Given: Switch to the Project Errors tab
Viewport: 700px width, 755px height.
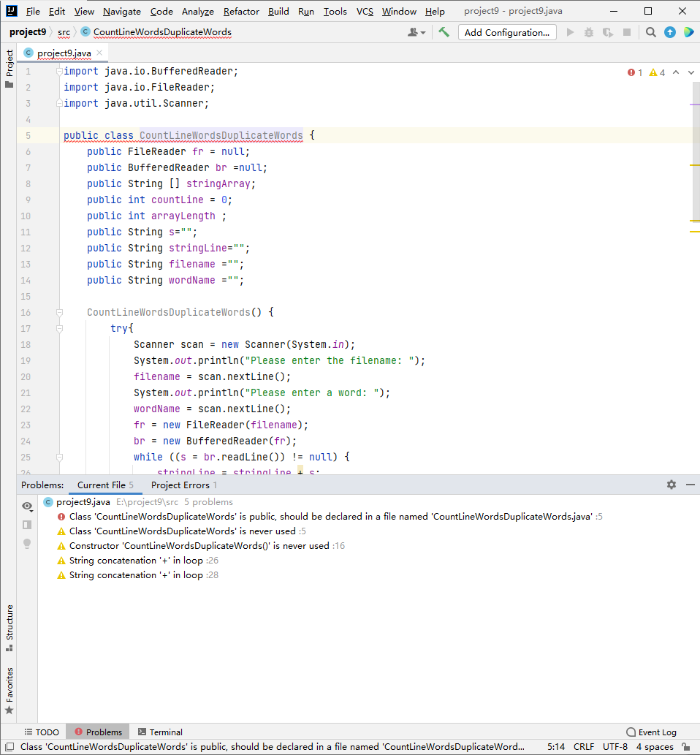Looking at the screenshot, I should tap(184, 485).
